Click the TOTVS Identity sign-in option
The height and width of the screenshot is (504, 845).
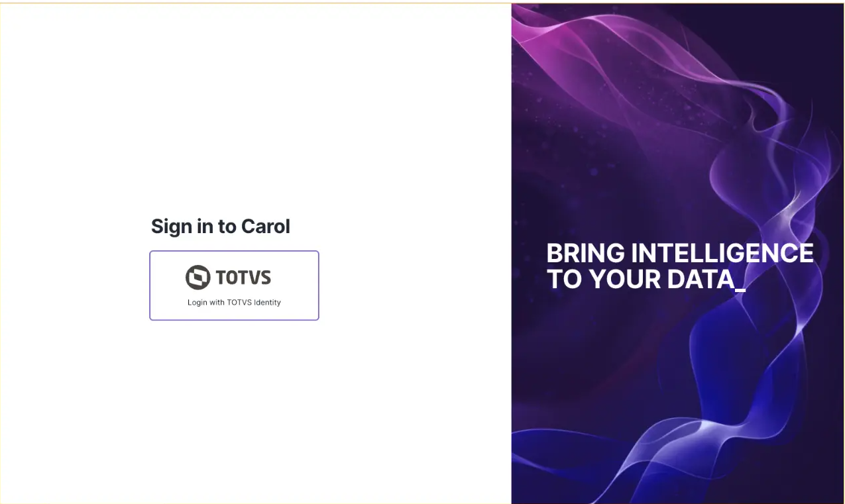234,285
